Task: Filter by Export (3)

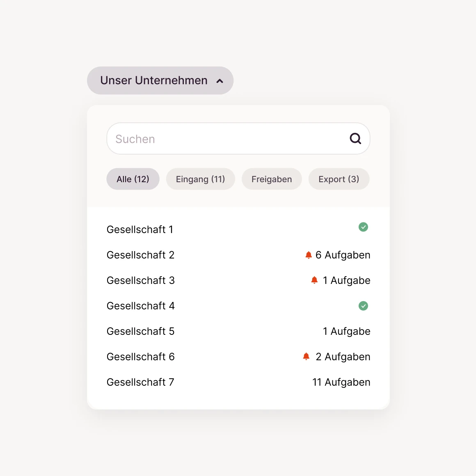Action: point(339,179)
